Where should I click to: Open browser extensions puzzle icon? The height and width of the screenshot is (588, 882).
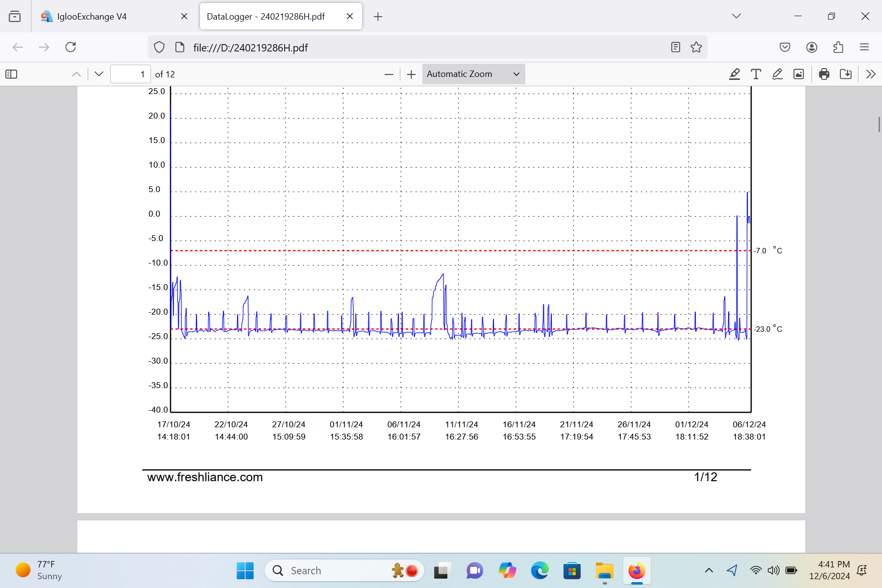838,47
